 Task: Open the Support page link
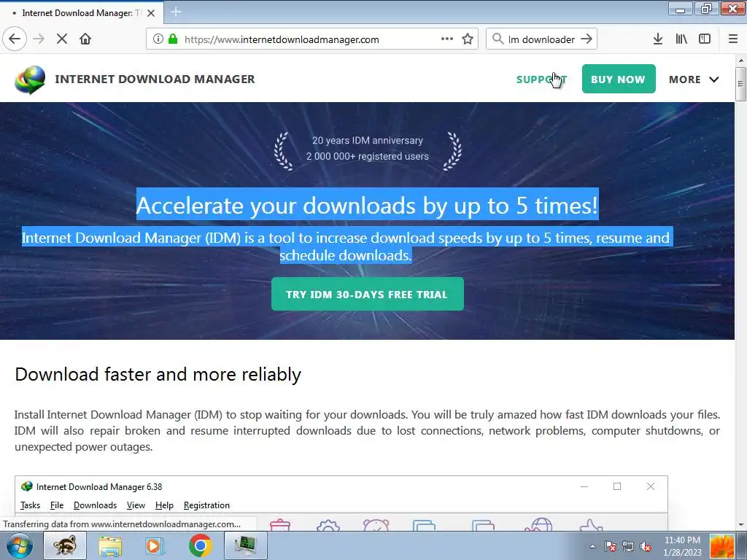(541, 79)
